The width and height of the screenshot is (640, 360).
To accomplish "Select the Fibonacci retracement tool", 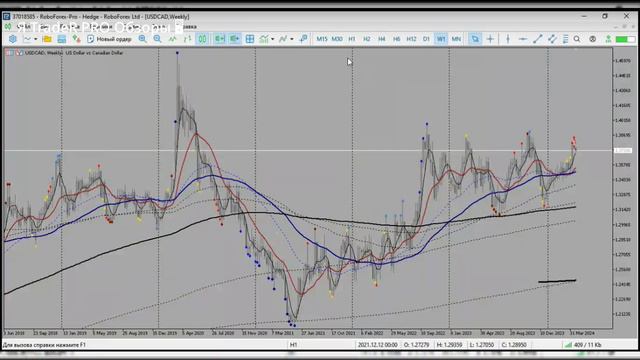I will 565,39.
